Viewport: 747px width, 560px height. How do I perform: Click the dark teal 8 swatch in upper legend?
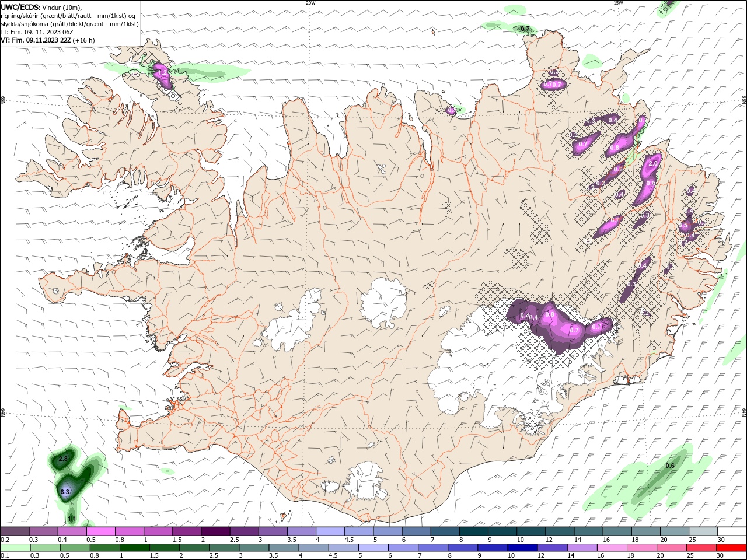point(474,531)
